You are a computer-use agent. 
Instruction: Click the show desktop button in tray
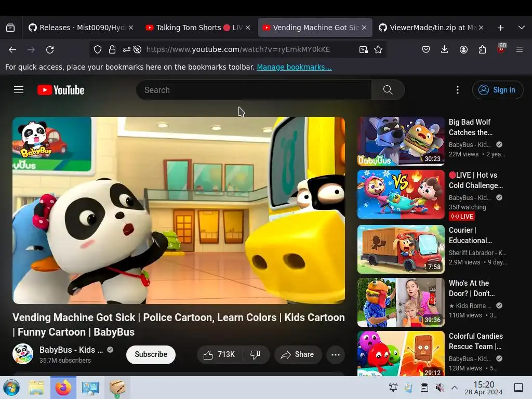(518, 388)
